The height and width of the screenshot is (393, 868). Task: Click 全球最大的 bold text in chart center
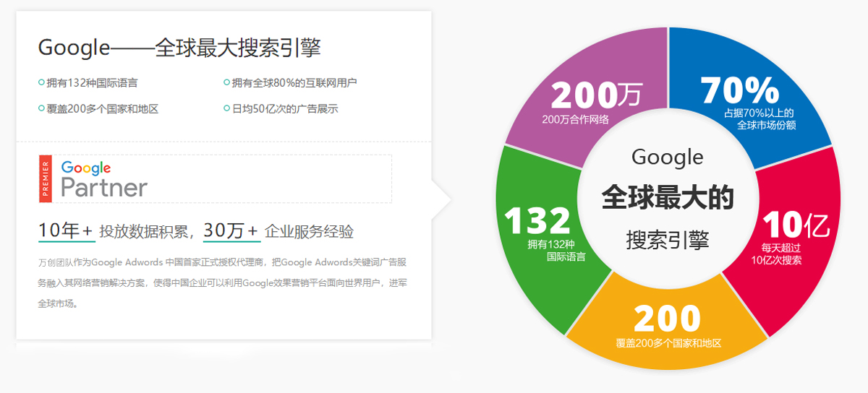coord(668,197)
